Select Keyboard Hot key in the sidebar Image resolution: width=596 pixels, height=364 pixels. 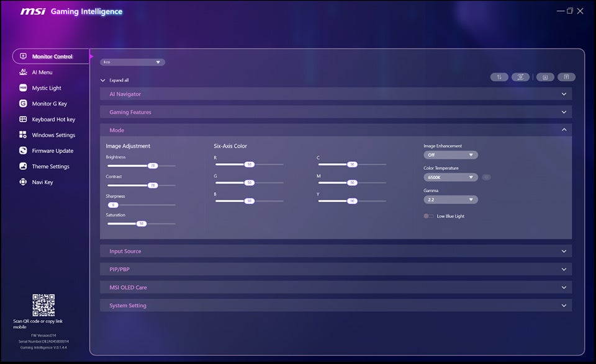(55, 119)
